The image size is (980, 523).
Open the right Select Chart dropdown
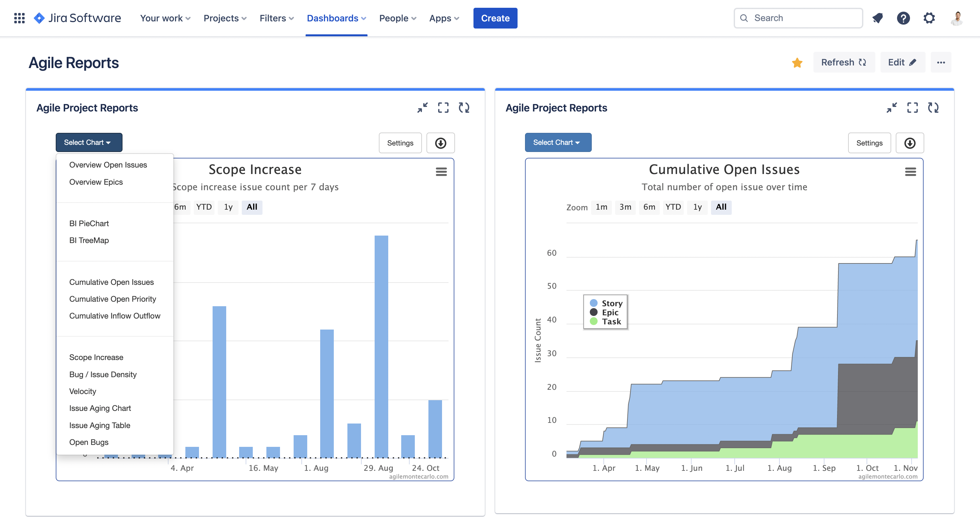[558, 142]
